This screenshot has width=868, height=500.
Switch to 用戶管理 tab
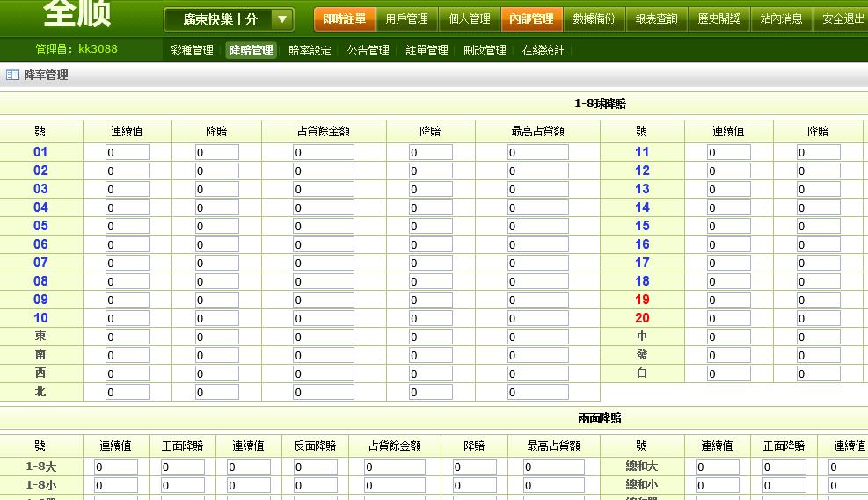(406, 18)
